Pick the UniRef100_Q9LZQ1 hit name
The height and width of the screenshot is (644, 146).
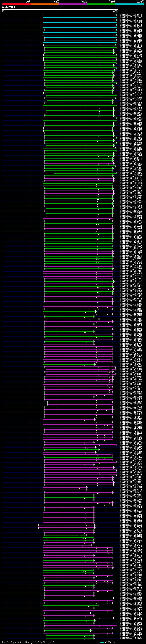pos(131,341)
